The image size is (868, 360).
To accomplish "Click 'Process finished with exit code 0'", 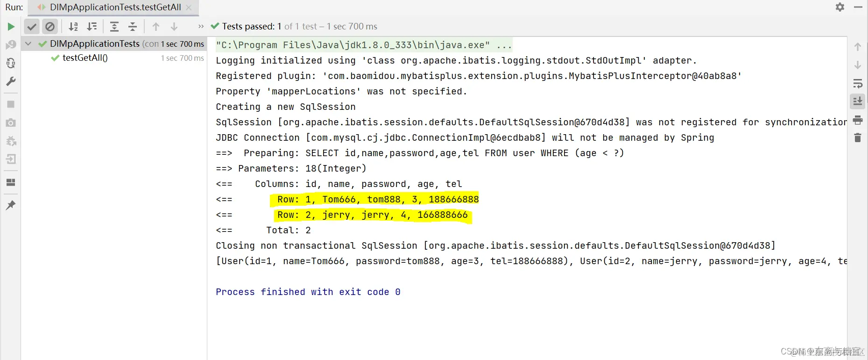I will pyautogui.click(x=308, y=292).
